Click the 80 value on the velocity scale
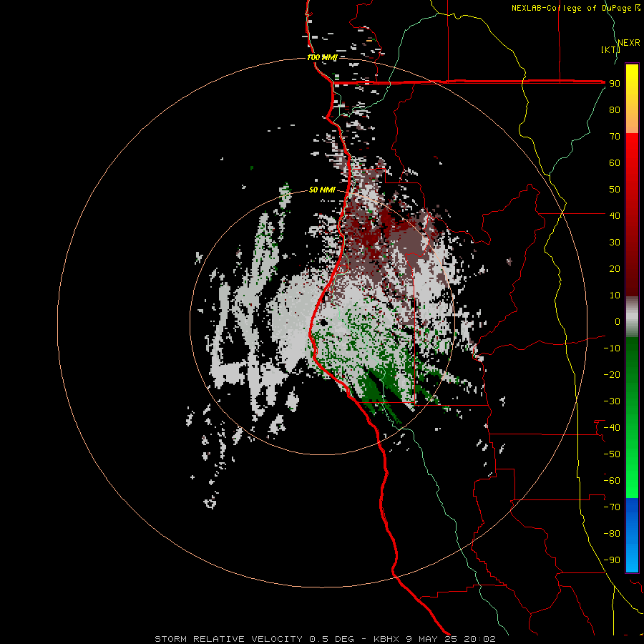The width and height of the screenshot is (644, 644). point(615,110)
